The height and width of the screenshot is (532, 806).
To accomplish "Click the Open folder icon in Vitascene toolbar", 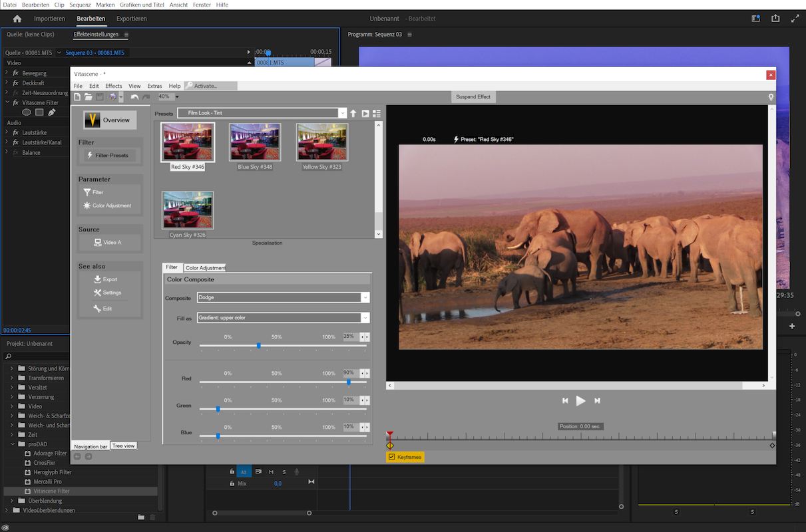I will pos(89,97).
